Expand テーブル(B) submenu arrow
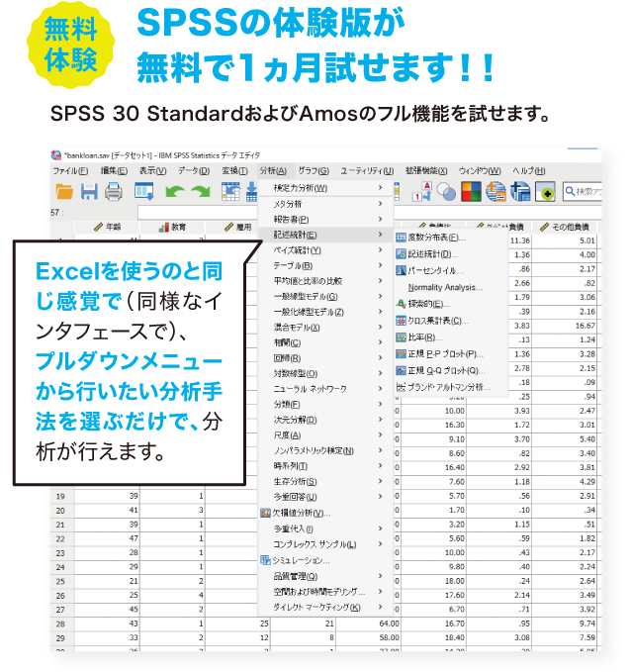The width and height of the screenshot is (631, 672). pyautogui.click(x=380, y=265)
